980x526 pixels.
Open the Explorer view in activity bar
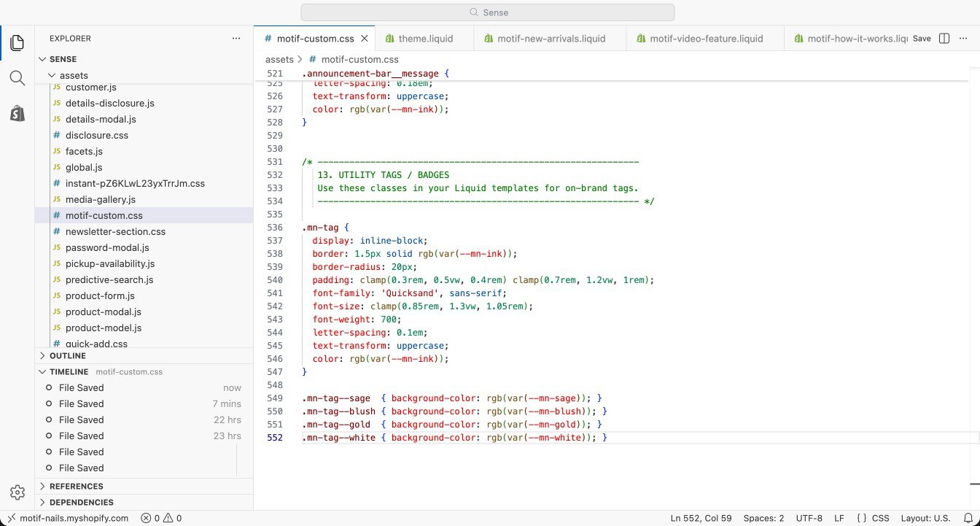tap(17, 42)
